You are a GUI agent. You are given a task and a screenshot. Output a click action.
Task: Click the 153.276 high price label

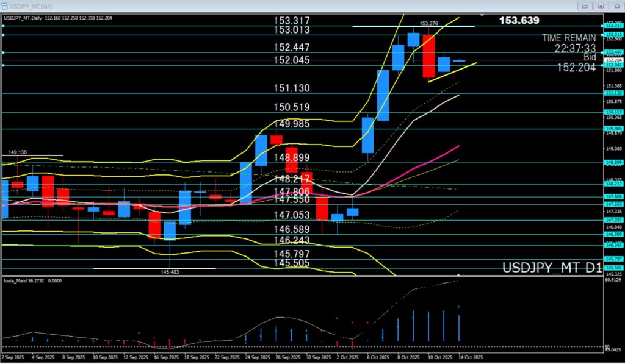(428, 23)
